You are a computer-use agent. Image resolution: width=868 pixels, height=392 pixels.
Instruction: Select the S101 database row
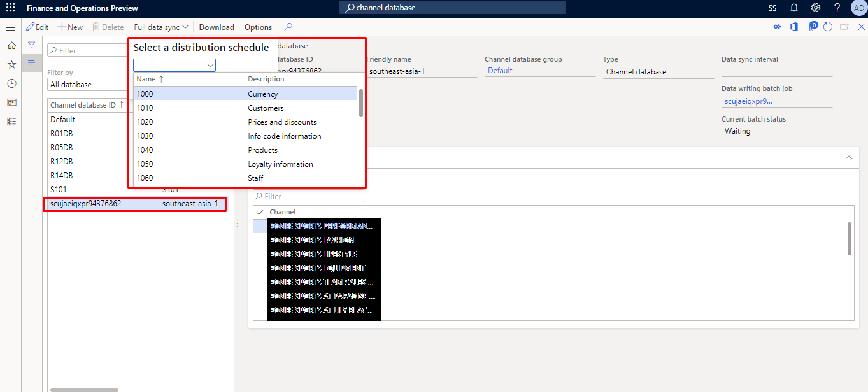click(x=137, y=190)
